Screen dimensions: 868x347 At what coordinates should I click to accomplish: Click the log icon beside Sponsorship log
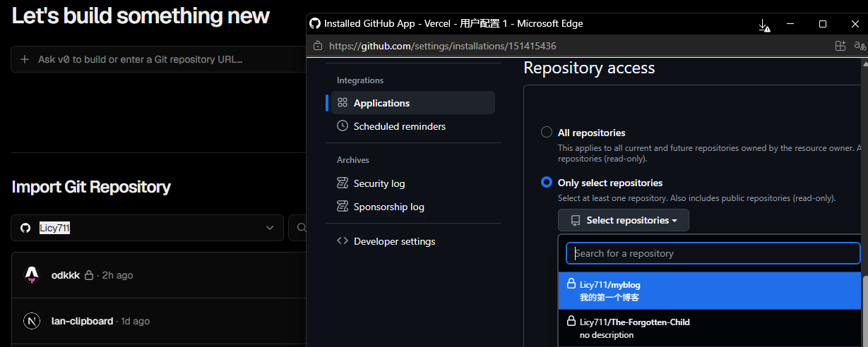(x=343, y=207)
